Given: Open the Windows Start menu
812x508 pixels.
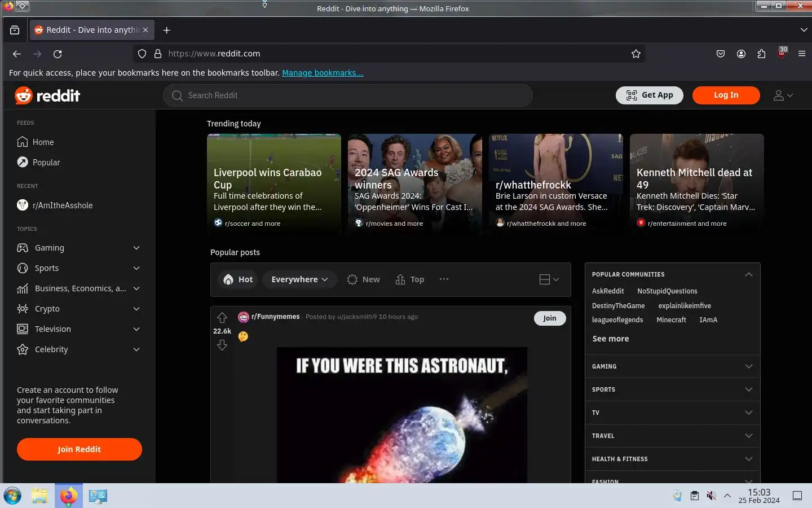Looking at the screenshot, I should (12, 496).
